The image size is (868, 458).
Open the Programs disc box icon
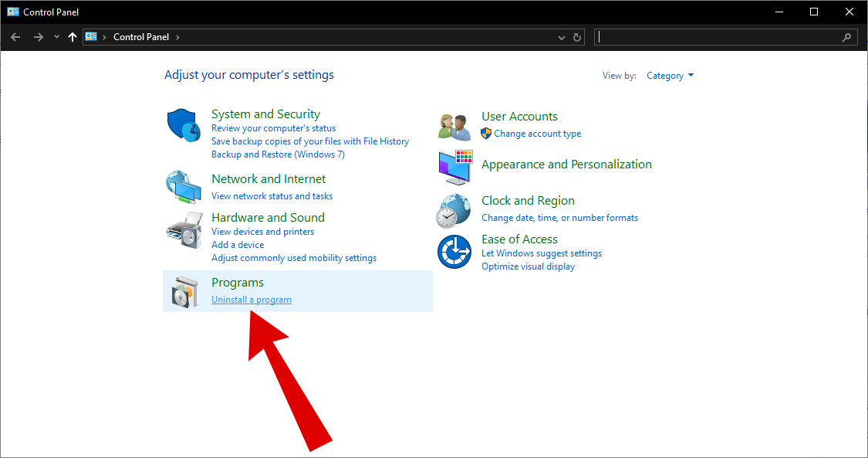click(185, 292)
